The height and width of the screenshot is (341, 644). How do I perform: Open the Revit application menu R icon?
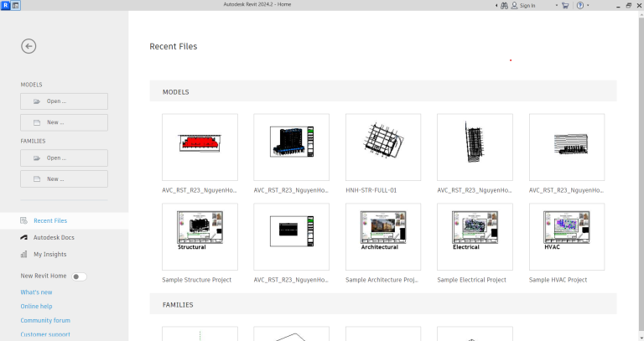(x=6, y=5)
